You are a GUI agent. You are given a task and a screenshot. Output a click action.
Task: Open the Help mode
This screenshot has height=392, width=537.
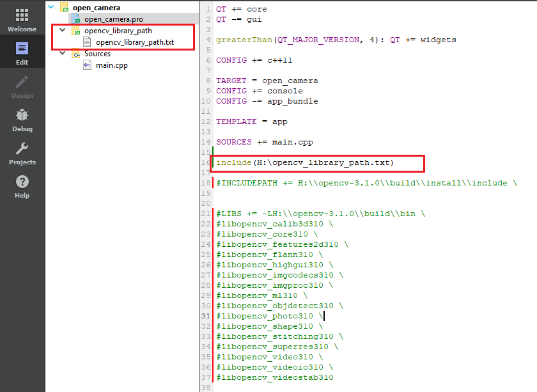[x=22, y=187]
